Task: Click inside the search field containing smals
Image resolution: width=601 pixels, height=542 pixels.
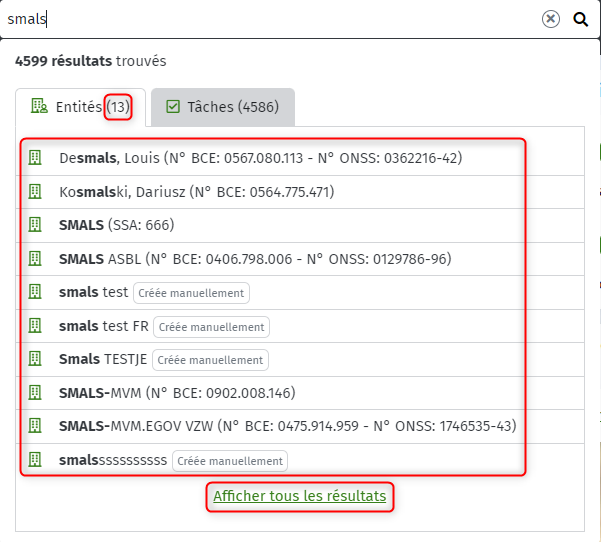Action: click(268, 19)
